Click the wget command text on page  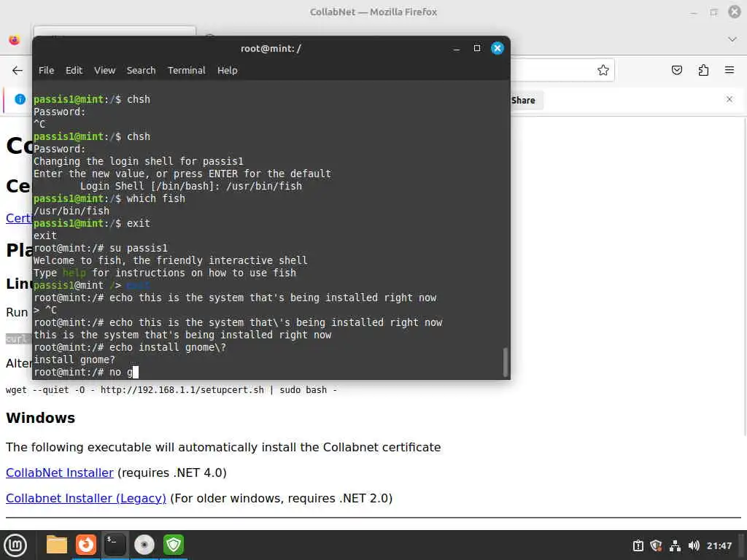click(171, 390)
